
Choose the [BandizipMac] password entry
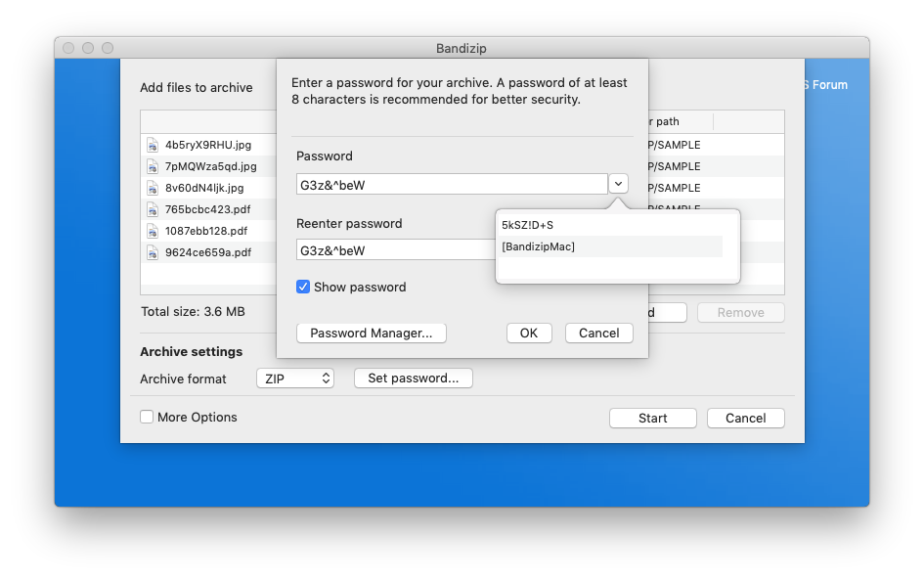(539, 246)
